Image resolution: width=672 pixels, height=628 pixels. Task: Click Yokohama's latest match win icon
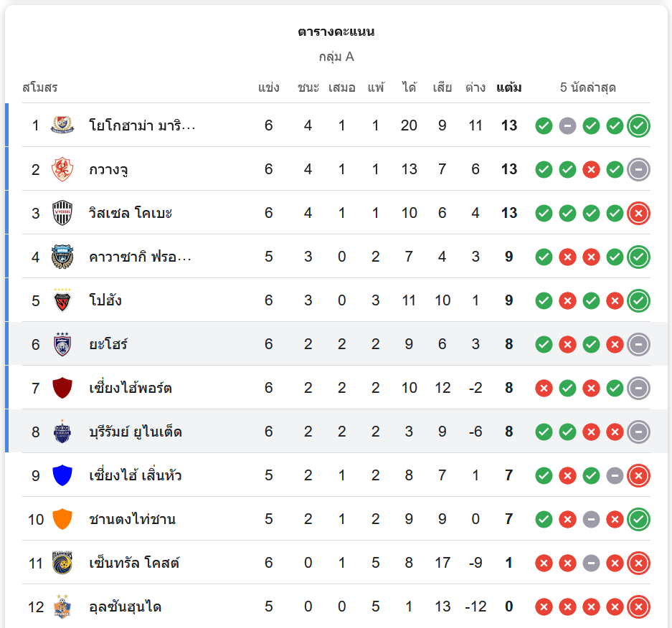(638, 126)
